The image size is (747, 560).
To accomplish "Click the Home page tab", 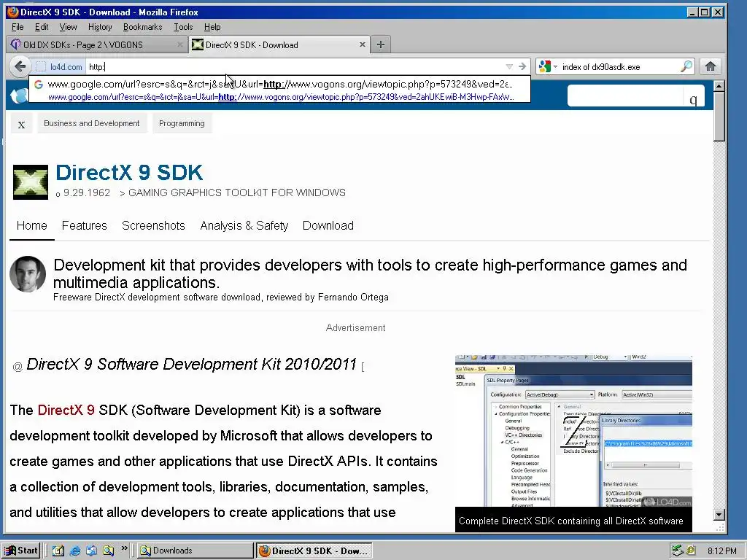I will (x=32, y=226).
